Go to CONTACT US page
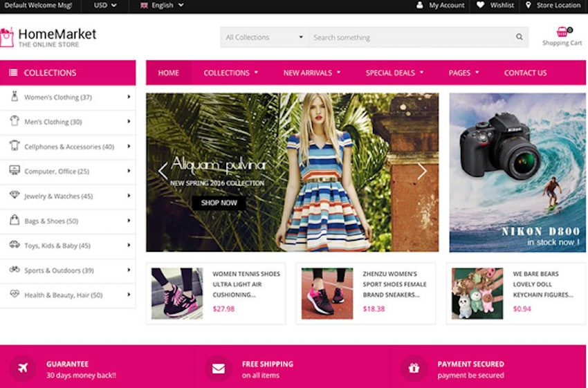Screen dimensions: 588x388 click(525, 73)
